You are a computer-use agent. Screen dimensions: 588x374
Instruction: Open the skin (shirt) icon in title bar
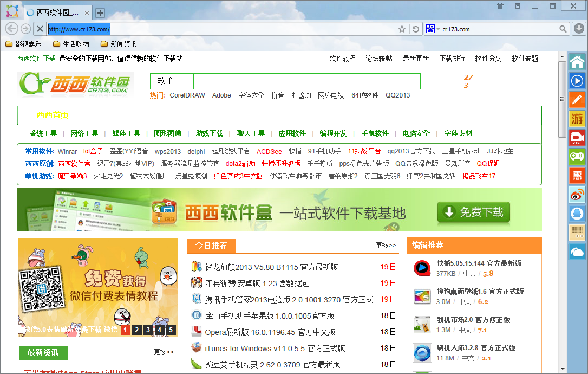[500, 6]
